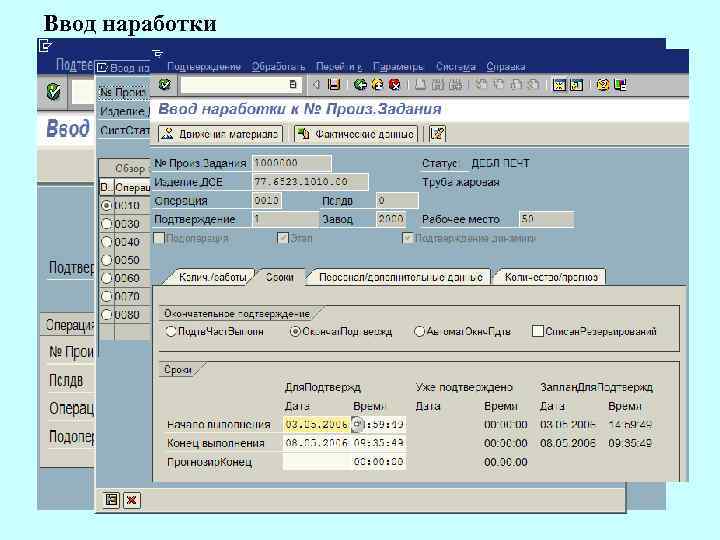Select operation 0010 radio in middle window
720x540 pixels.
pyautogui.click(x=107, y=205)
